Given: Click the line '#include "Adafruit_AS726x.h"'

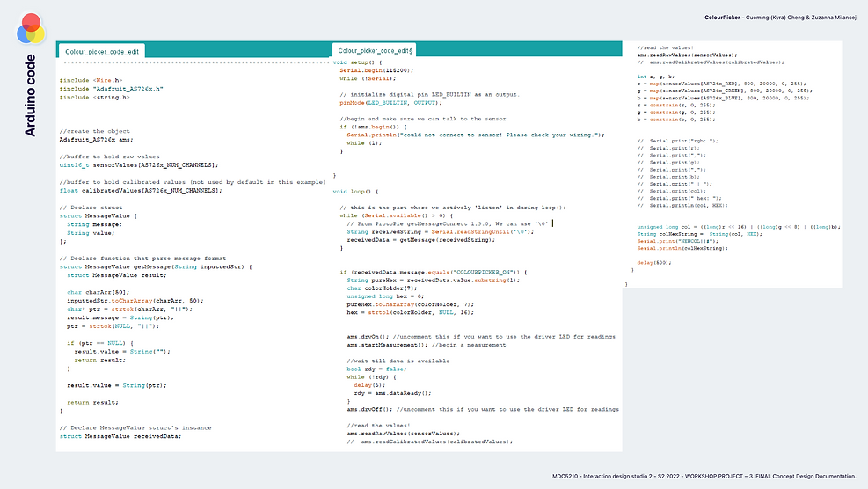Looking at the screenshot, I should point(112,89).
